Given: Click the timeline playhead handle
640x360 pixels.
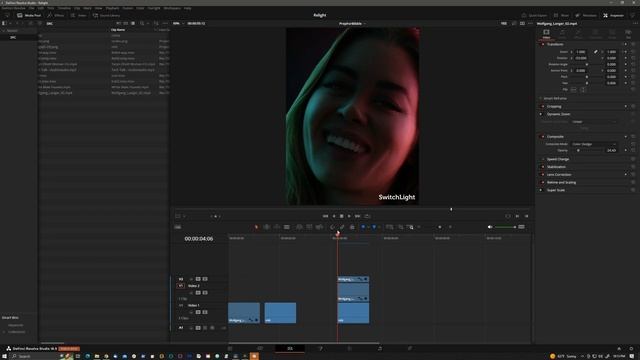Looking at the screenshot, I should [338, 233].
